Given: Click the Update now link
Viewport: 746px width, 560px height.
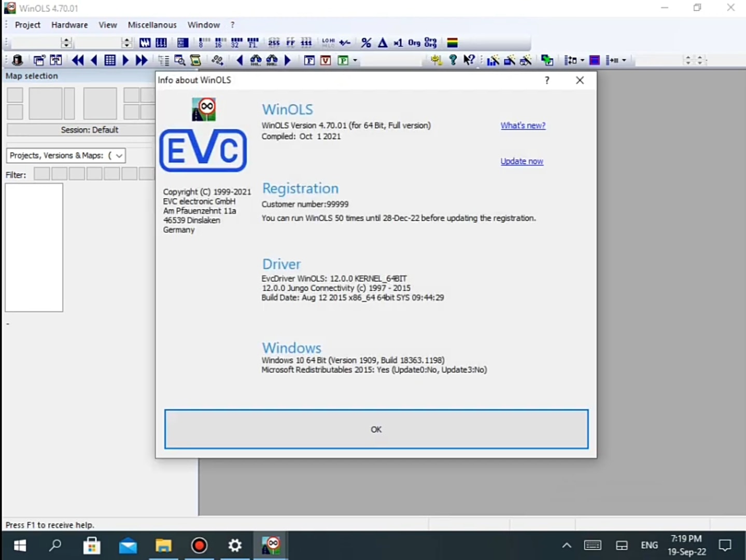Looking at the screenshot, I should coord(522,161).
